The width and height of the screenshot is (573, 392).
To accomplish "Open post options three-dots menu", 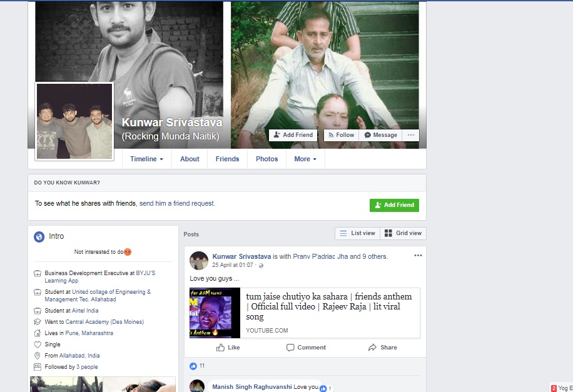I will click(x=418, y=255).
